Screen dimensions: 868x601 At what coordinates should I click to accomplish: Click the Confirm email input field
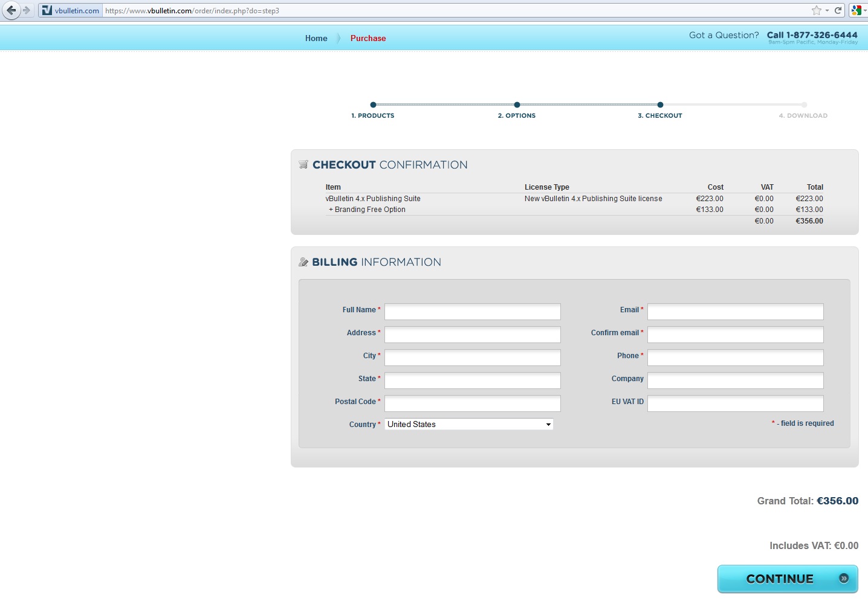point(736,335)
